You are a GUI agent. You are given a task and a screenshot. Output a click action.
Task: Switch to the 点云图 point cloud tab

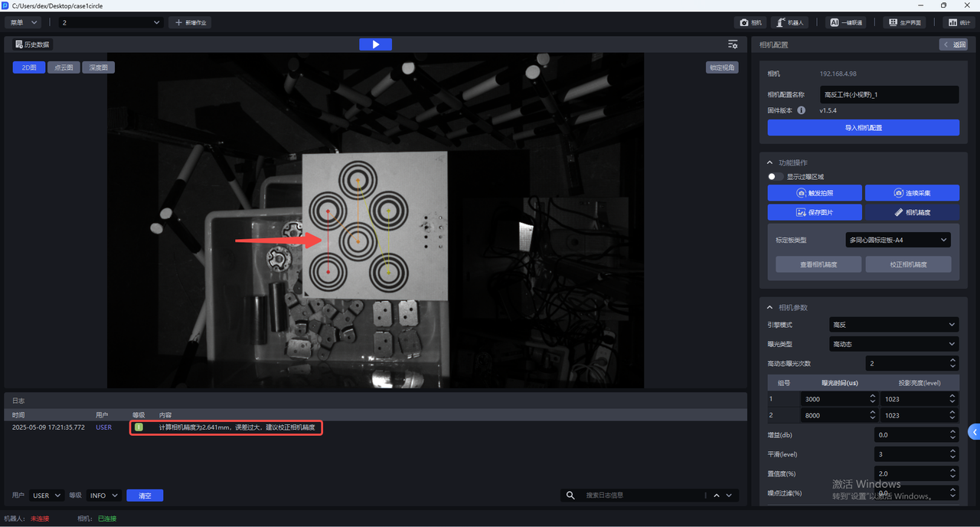pyautogui.click(x=64, y=67)
